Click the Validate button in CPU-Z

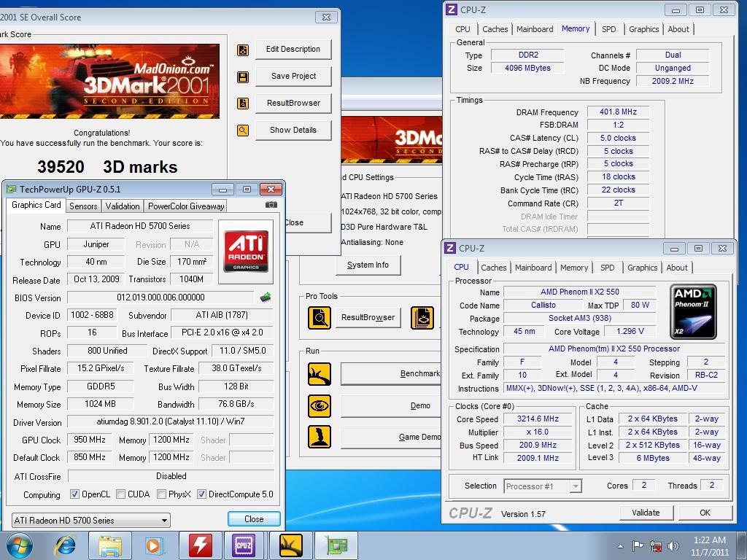click(646, 513)
